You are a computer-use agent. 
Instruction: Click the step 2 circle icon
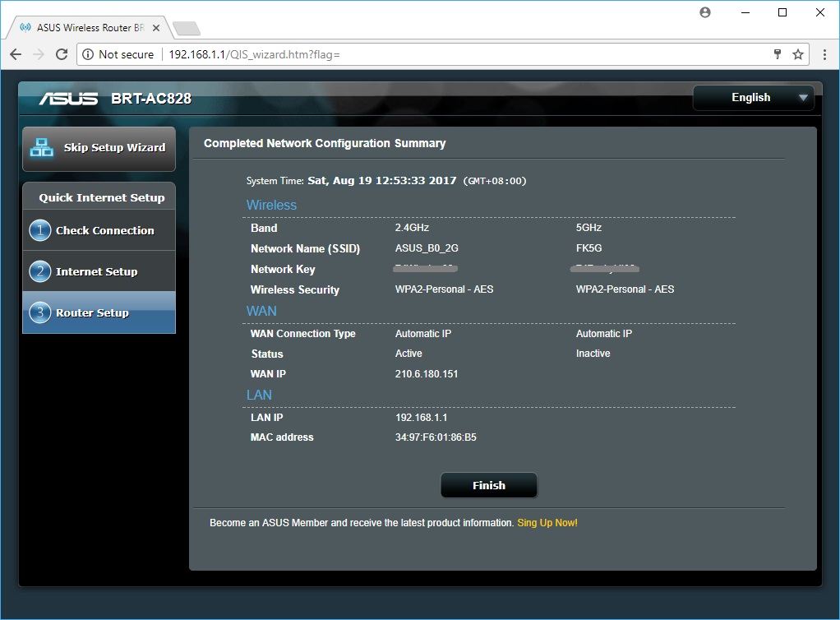39,271
